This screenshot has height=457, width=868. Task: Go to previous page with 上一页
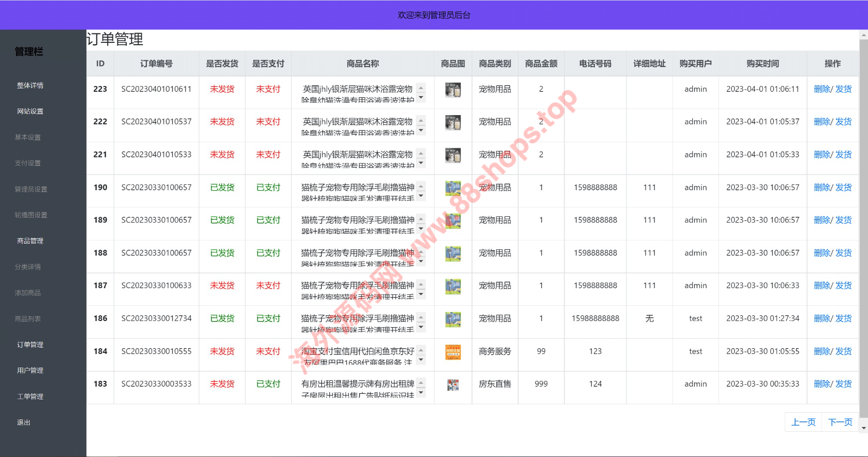tap(803, 422)
